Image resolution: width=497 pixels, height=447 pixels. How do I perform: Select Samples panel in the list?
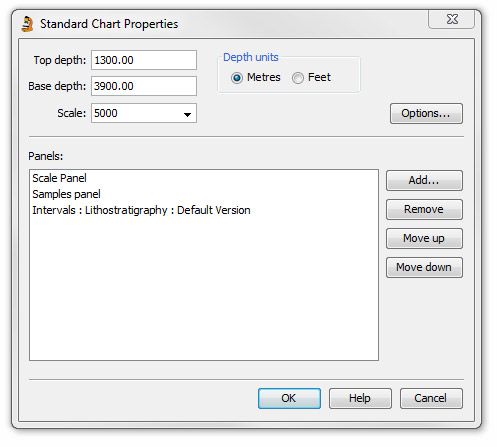tap(66, 194)
